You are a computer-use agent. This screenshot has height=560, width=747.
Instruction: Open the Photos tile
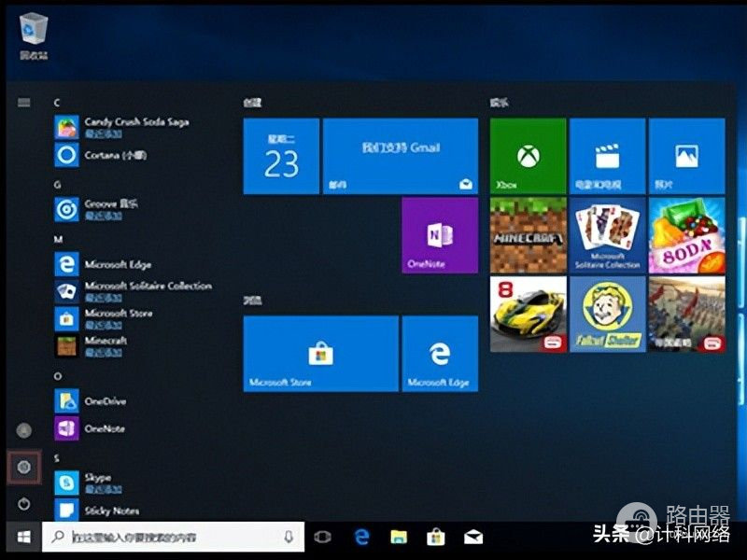click(x=687, y=156)
